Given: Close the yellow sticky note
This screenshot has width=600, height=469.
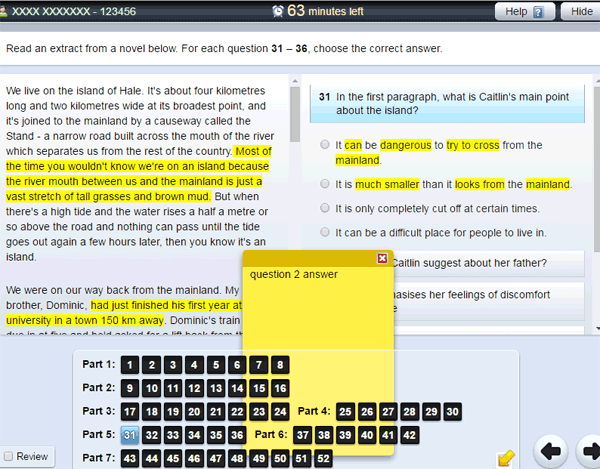Looking at the screenshot, I should [382, 258].
